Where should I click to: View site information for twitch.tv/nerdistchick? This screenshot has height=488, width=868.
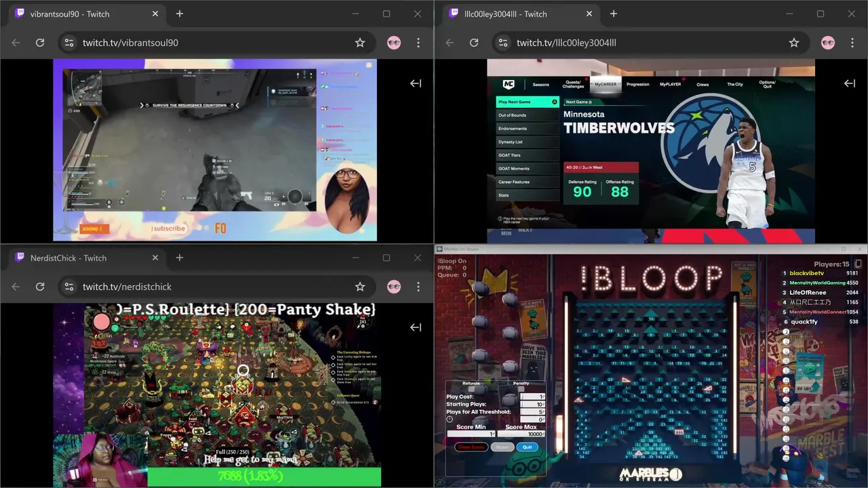click(x=69, y=287)
